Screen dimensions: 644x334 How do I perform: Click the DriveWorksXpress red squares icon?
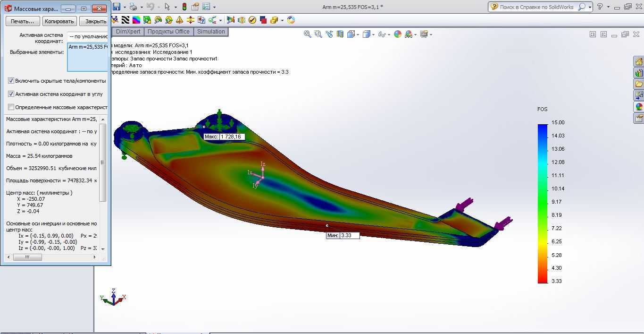[x=263, y=20]
